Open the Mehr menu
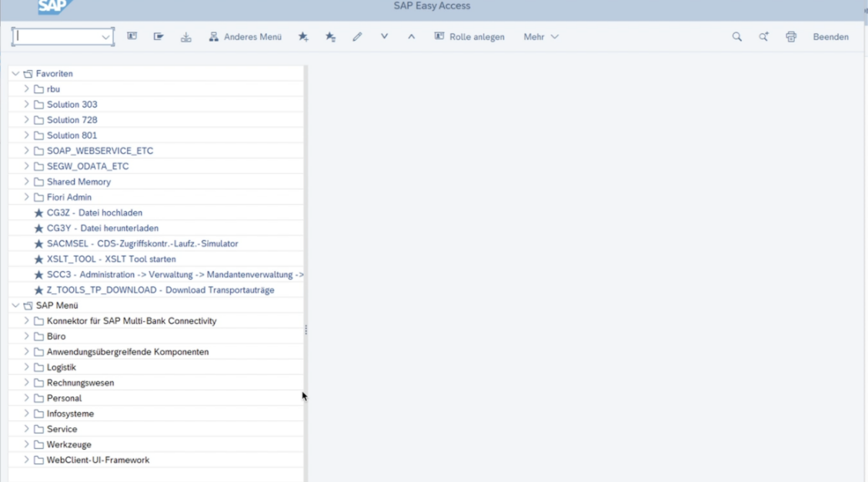The width and height of the screenshot is (868, 482). (x=540, y=37)
